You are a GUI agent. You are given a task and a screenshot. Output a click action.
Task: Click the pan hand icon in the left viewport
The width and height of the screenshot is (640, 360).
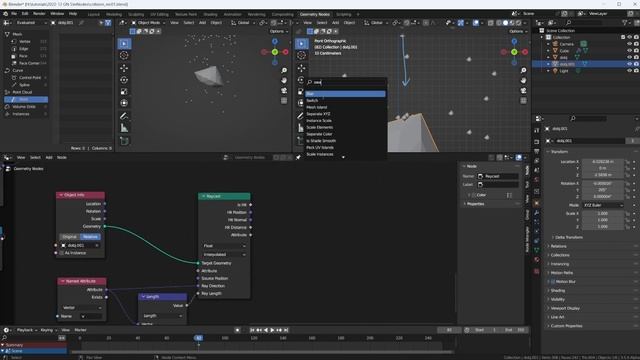(x=284, y=80)
